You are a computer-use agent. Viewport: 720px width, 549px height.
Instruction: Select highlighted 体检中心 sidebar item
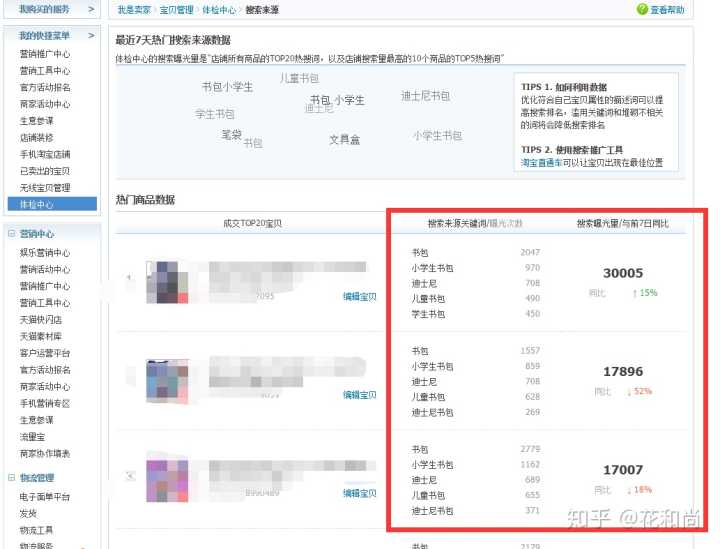pos(52,204)
